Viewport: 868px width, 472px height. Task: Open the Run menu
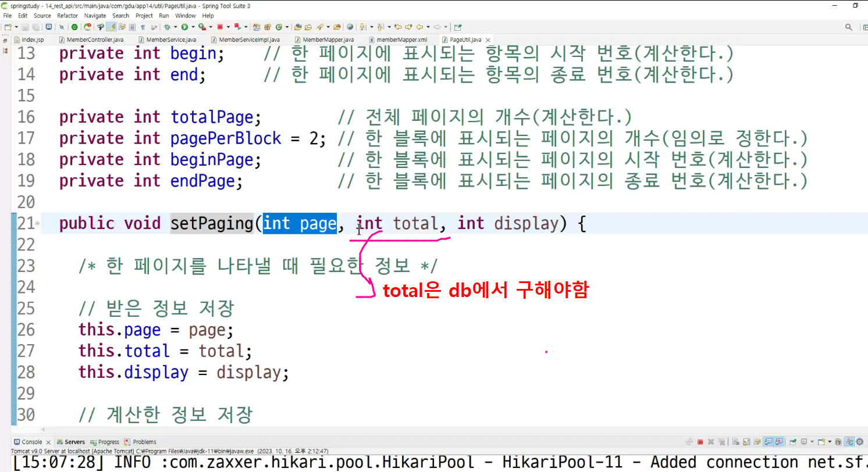click(x=164, y=16)
